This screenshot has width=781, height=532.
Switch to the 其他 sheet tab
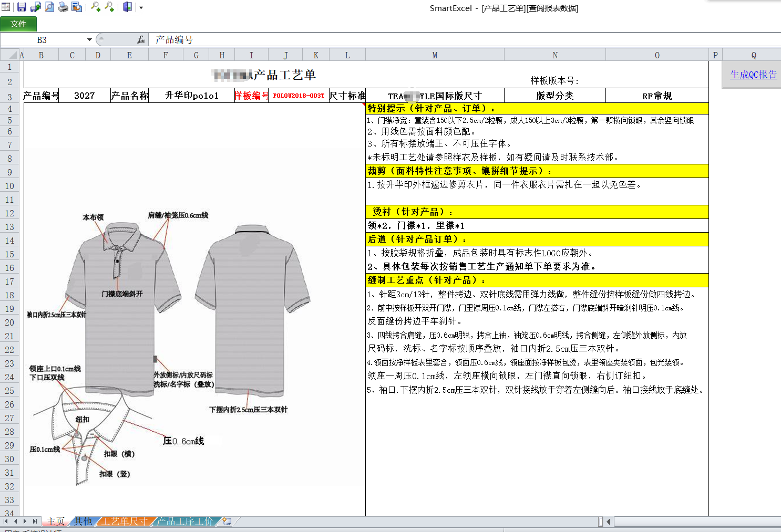point(83,521)
